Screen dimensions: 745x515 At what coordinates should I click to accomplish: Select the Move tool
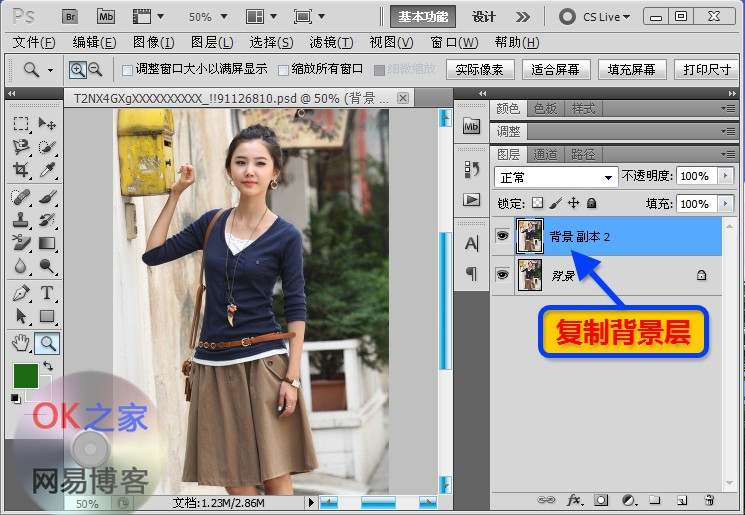click(47, 124)
